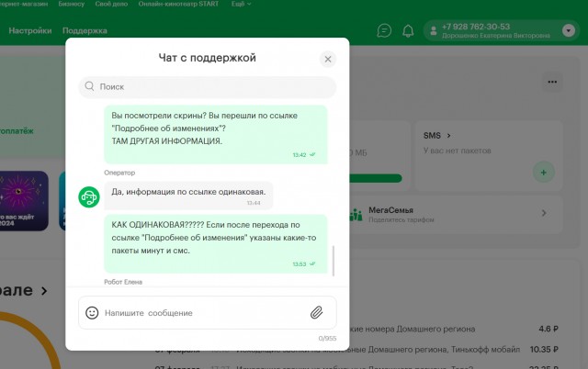Open notifications bell icon
The height and width of the screenshot is (369, 588).
[x=408, y=30]
